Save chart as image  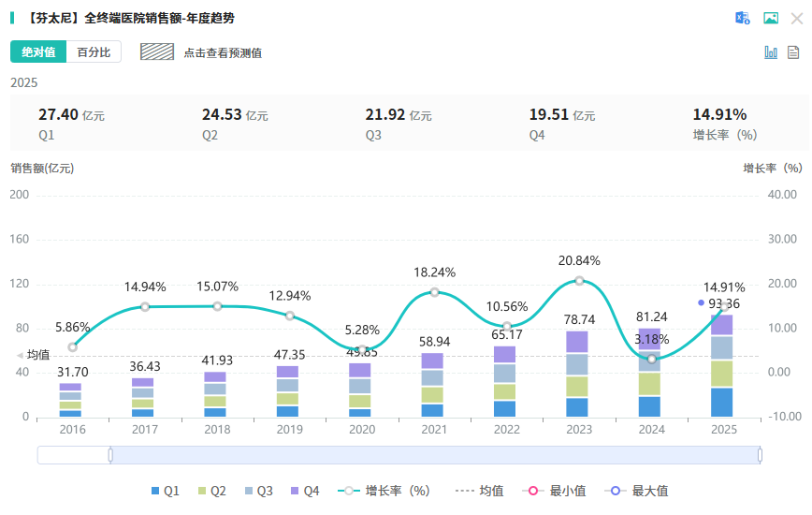point(771,18)
